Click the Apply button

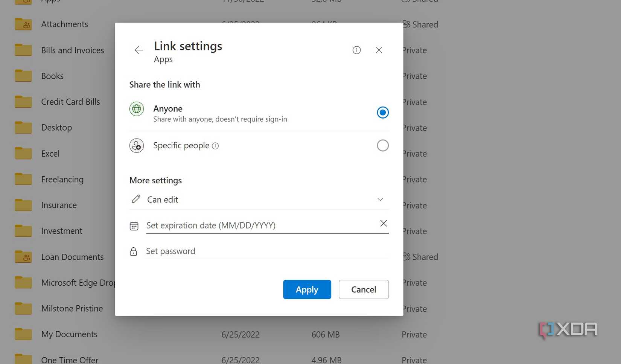(307, 289)
